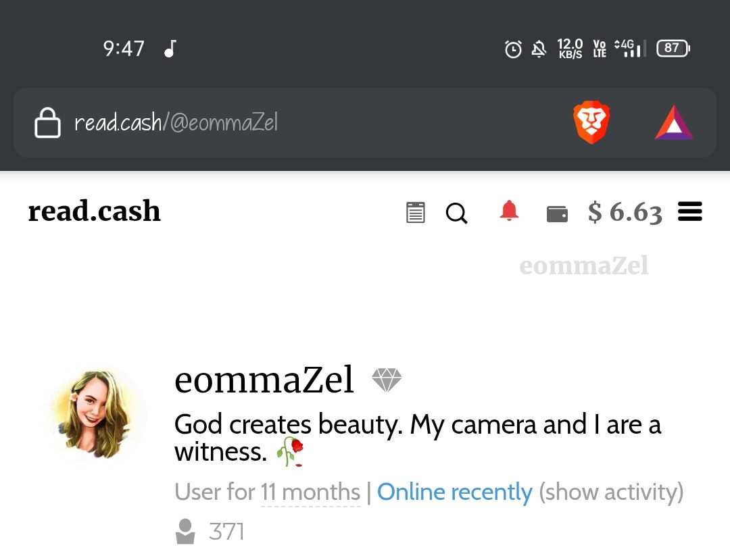Open the wallet icon
This screenshot has height=560, width=730.
(557, 214)
